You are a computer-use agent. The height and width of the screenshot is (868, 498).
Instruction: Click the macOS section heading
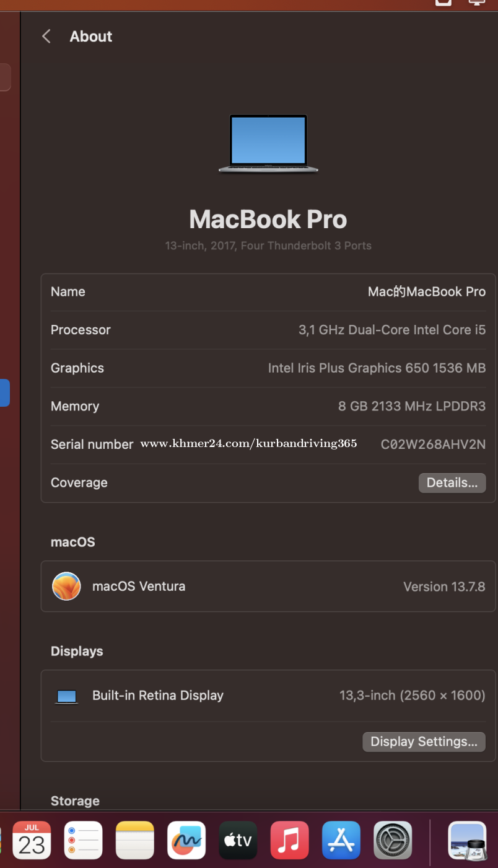pos(73,542)
